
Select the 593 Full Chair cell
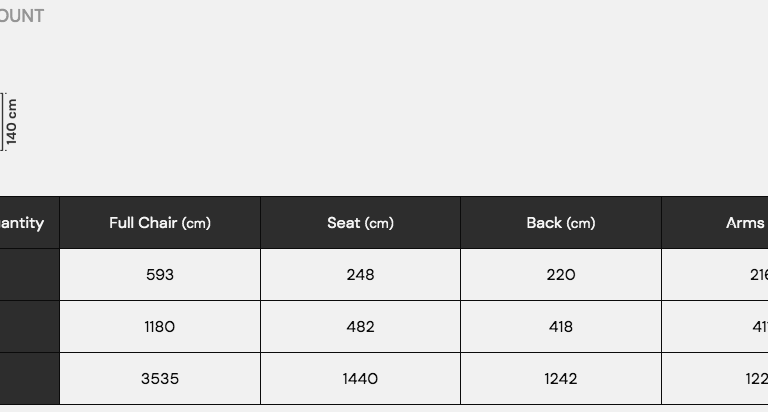click(160, 274)
